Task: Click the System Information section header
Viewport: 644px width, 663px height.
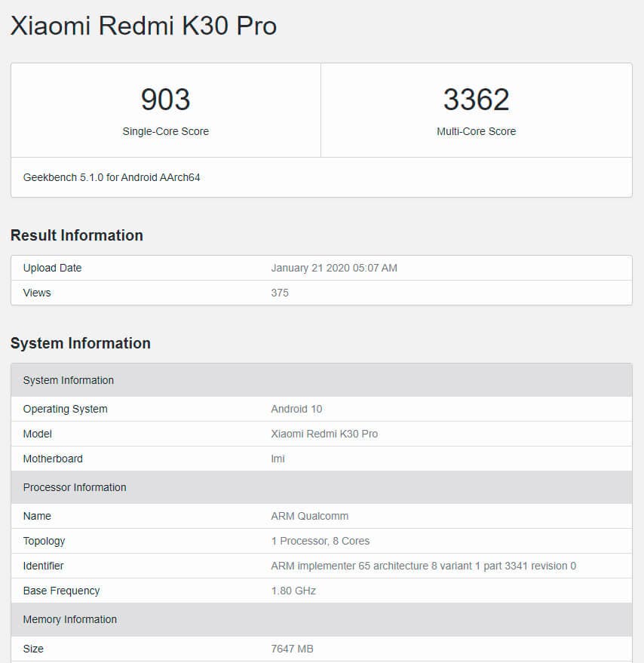Action: point(80,343)
